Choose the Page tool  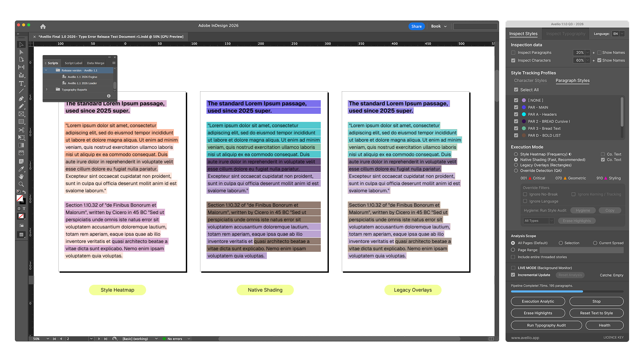(21, 60)
